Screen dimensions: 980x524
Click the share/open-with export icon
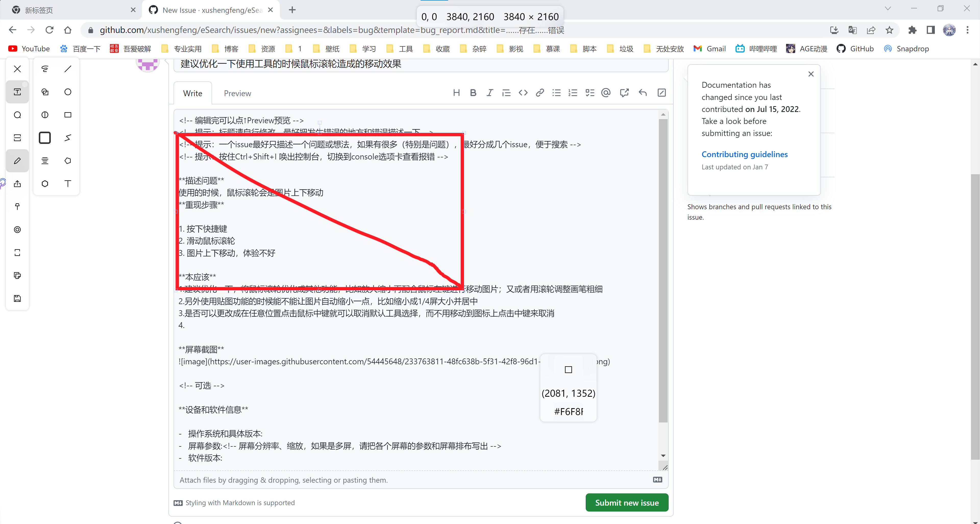point(18,184)
